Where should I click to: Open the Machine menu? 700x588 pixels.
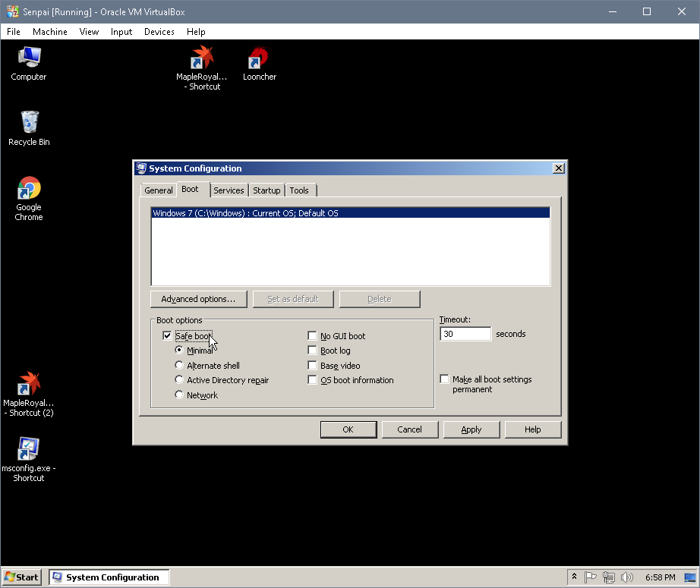50,32
